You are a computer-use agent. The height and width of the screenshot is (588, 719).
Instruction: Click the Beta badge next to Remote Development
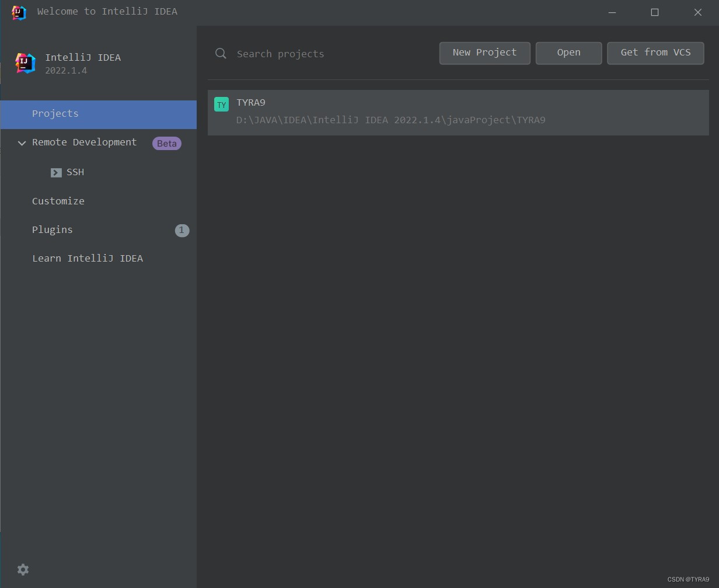click(x=167, y=144)
